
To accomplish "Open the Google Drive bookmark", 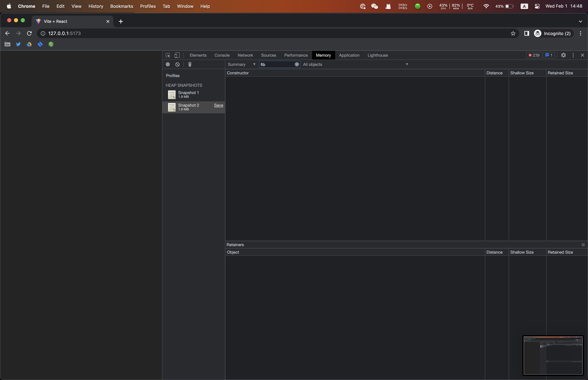I will tap(29, 44).
